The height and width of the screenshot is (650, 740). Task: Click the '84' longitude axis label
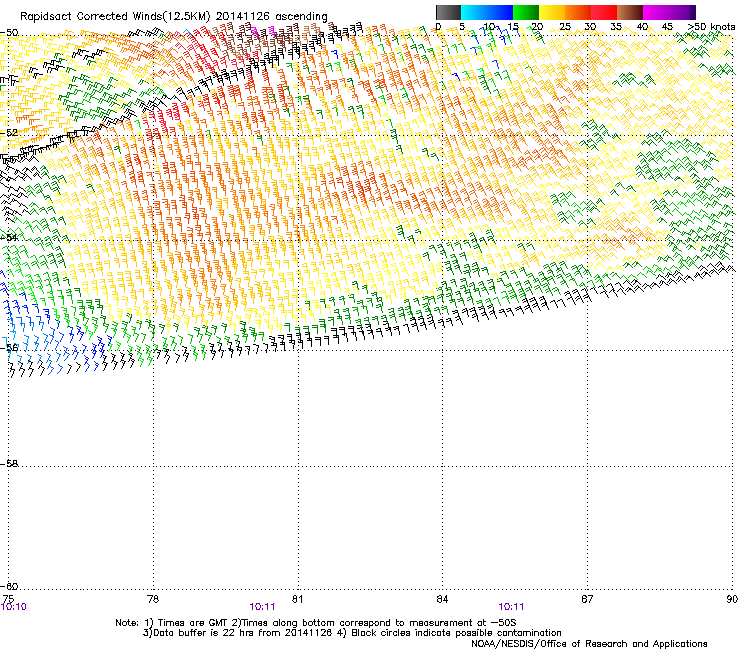coord(442,599)
